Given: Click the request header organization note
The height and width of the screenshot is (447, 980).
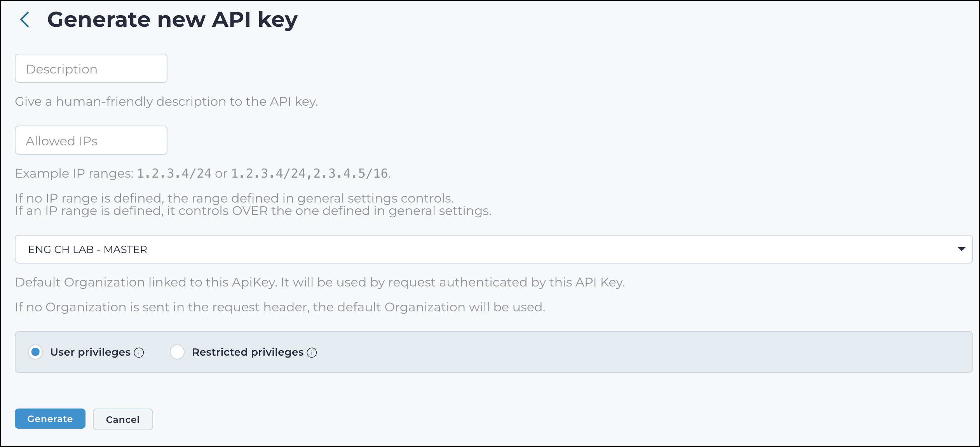Looking at the screenshot, I should (280, 307).
